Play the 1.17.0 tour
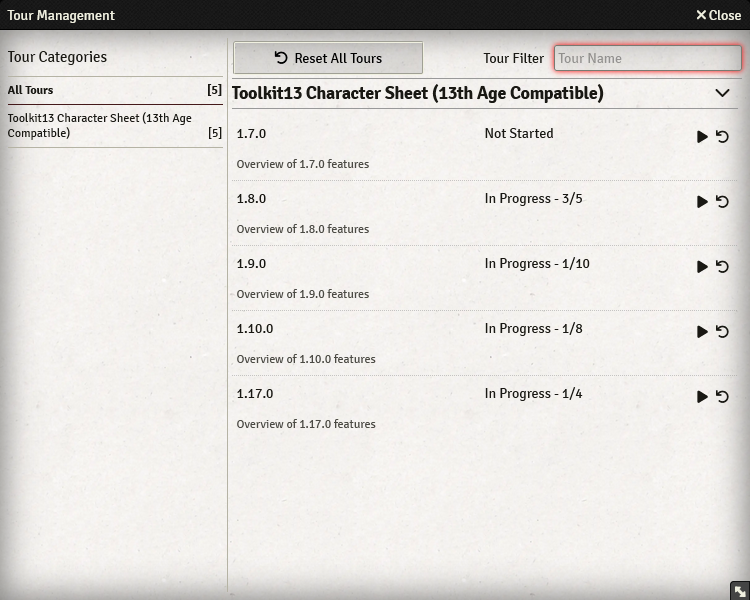 [x=702, y=397]
